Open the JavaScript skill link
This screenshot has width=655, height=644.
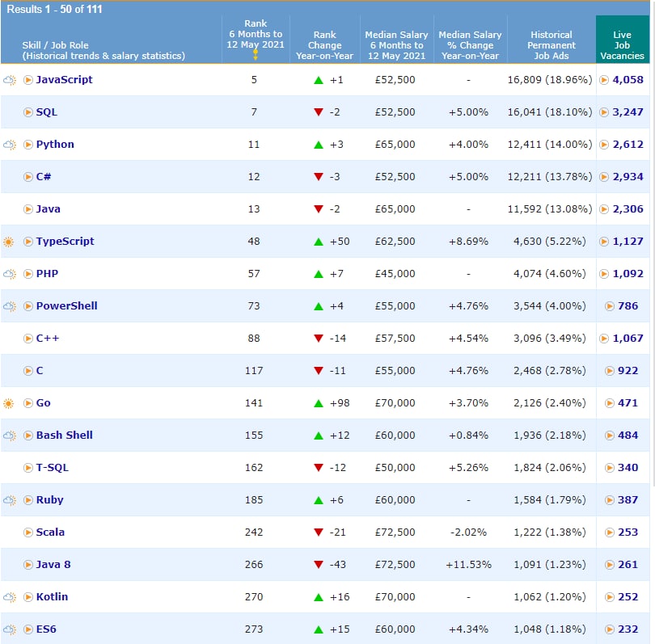tap(64, 80)
